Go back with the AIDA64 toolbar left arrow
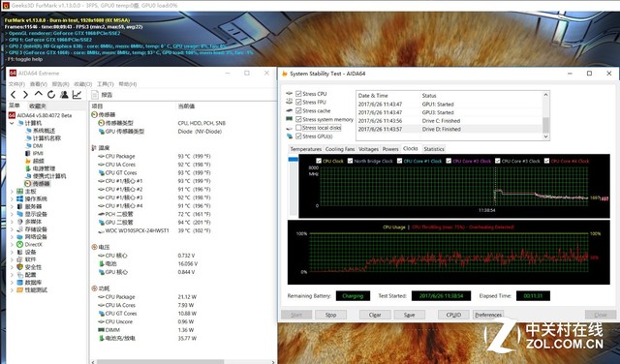Viewport: 620px width, 364px height. coord(13,95)
